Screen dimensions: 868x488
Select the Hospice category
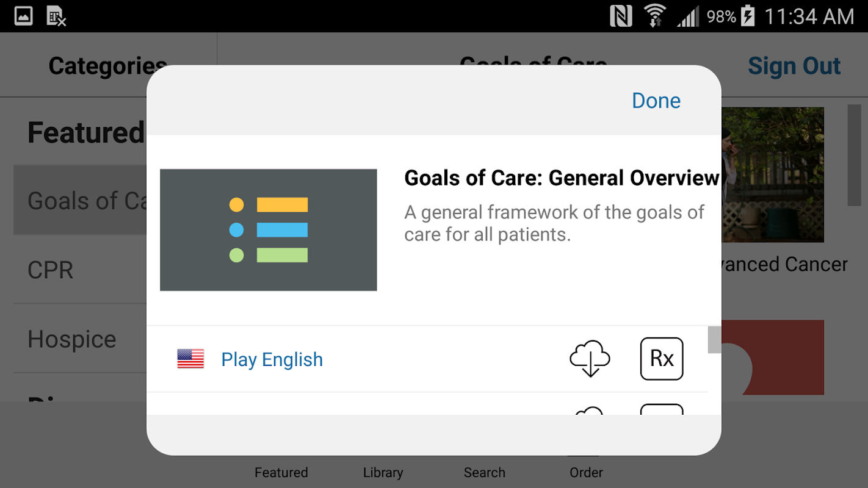pos(72,339)
